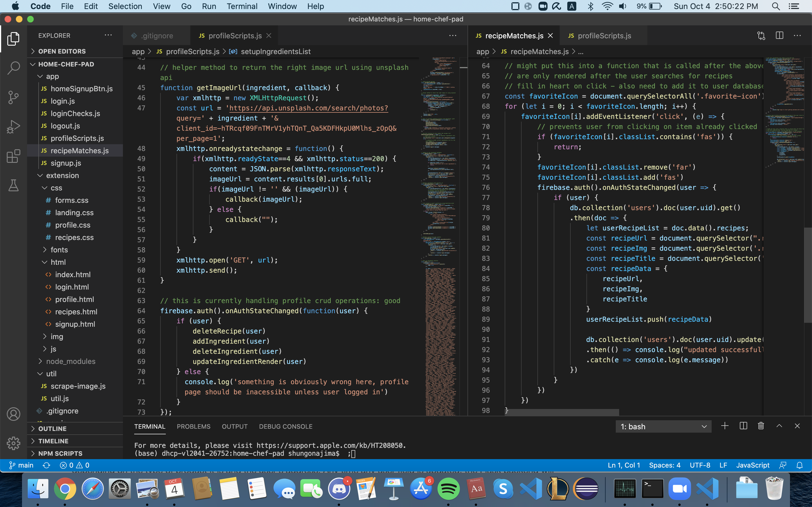Click the notifications bell in status bar
The height and width of the screenshot is (507, 812).
click(800, 465)
